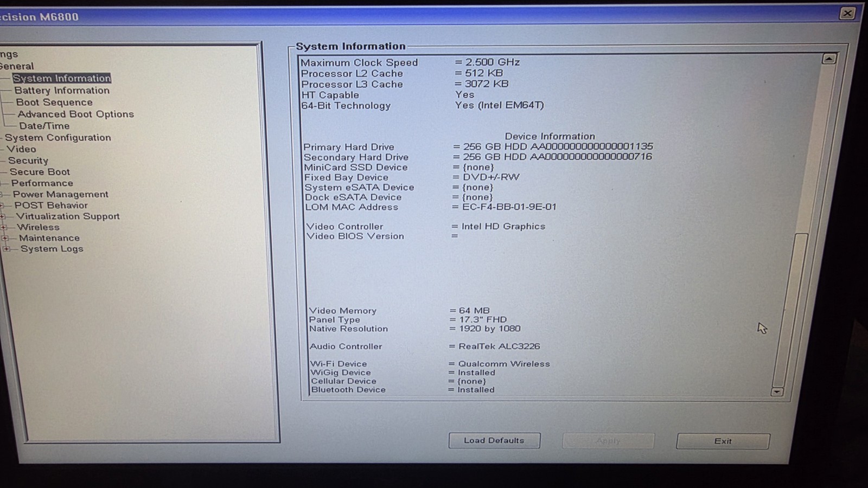Image resolution: width=868 pixels, height=488 pixels.
Task: Click Processor L2 Cache row
Action: pyautogui.click(x=403, y=73)
